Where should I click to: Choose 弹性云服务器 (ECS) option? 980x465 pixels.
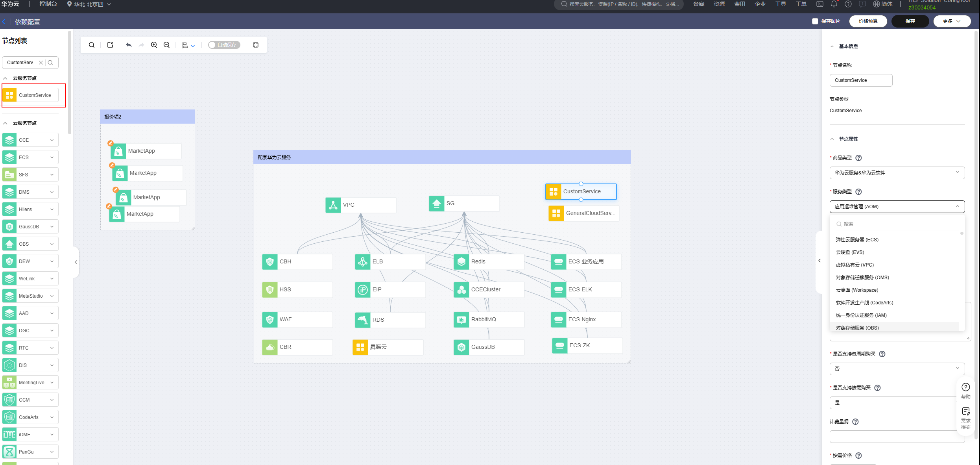pyautogui.click(x=857, y=240)
